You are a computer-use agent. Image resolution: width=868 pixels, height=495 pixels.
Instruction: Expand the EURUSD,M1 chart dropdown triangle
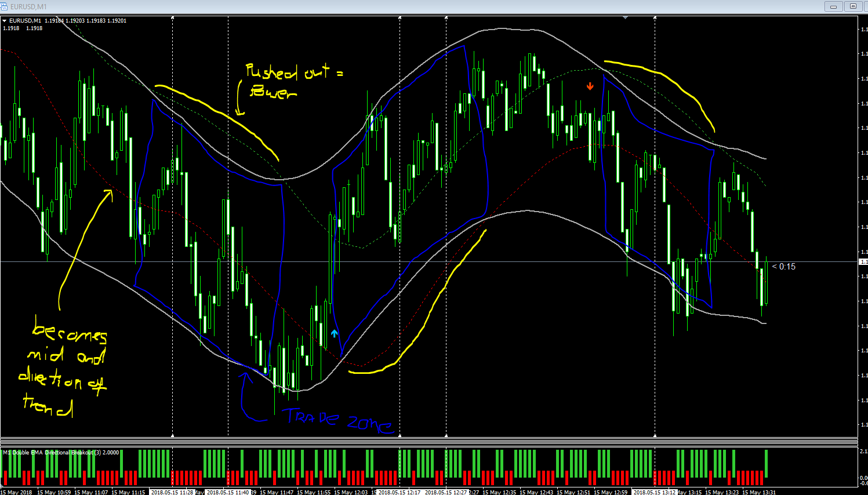5,21
